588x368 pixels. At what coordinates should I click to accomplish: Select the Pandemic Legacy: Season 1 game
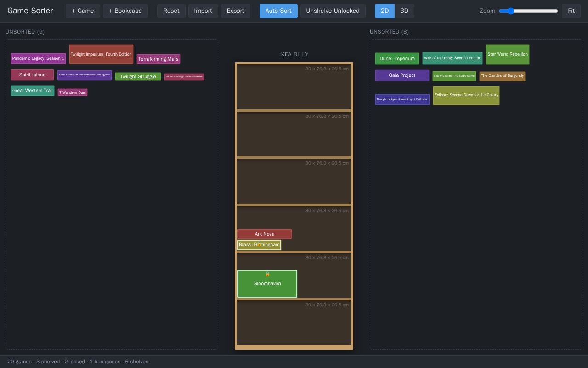click(x=38, y=58)
